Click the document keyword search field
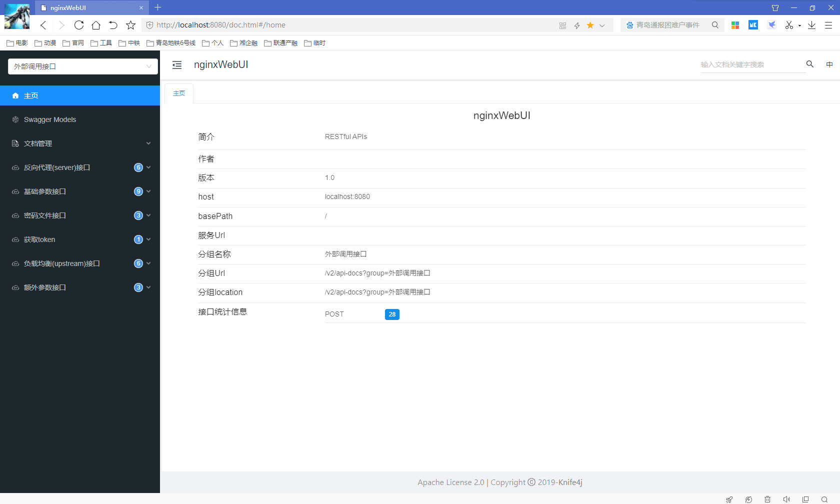 click(750, 64)
